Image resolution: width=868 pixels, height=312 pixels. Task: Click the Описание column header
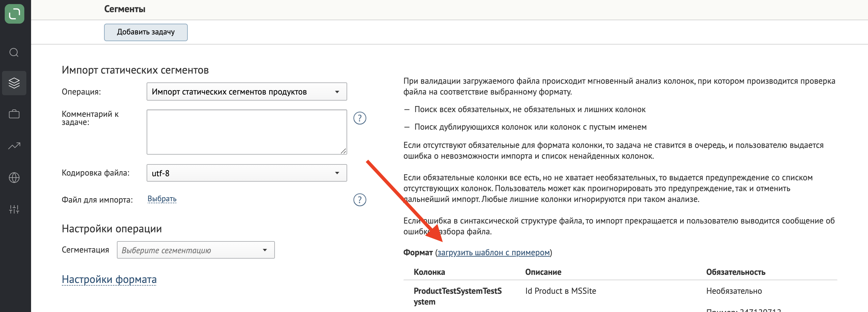[543, 272]
